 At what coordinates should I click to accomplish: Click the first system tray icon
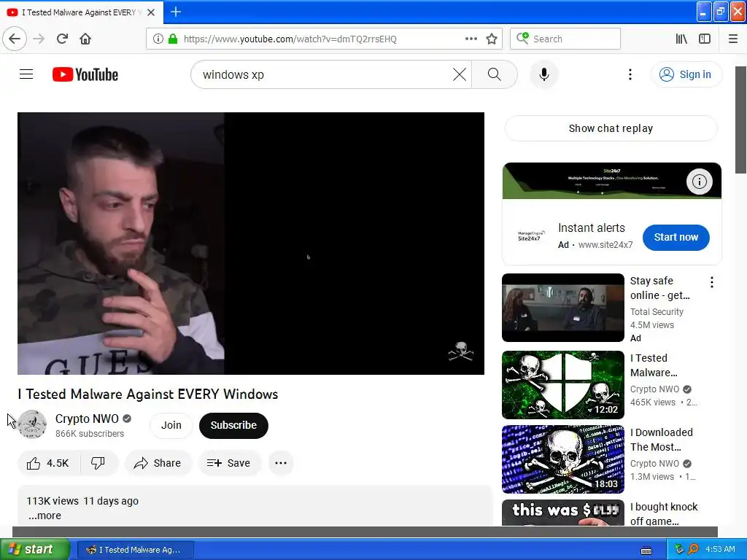tap(679, 549)
